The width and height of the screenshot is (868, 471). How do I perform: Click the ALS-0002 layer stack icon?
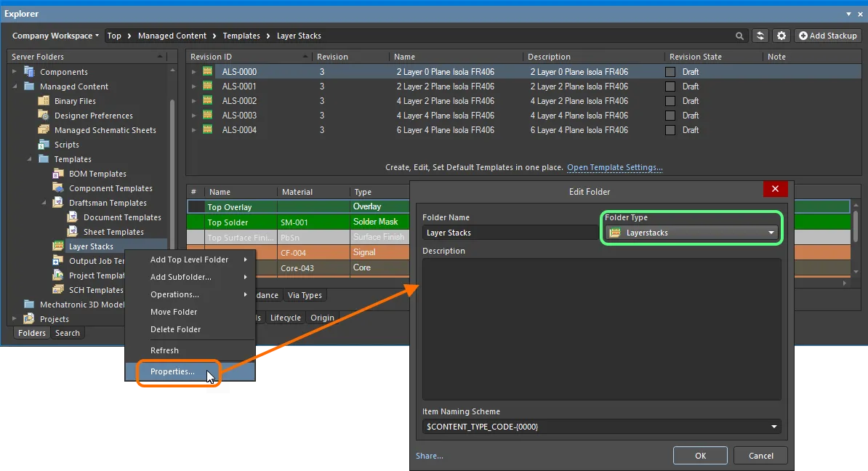tap(208, 101)
